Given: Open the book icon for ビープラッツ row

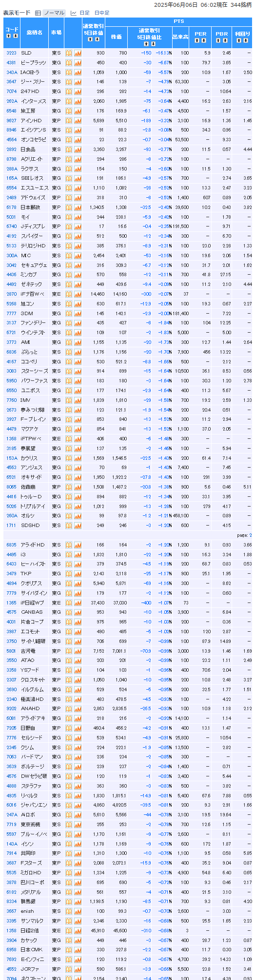Looking at the screenshot, I should [69, 62].
